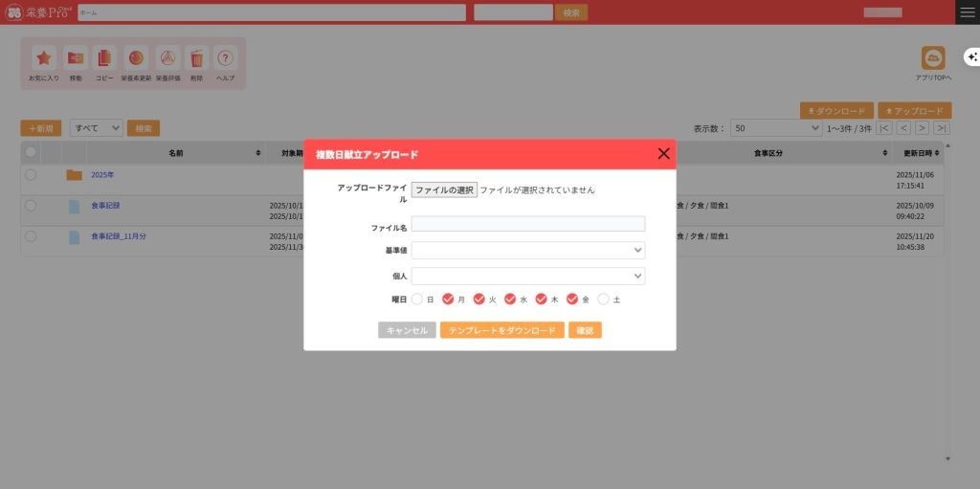This screenshot has height=489, width=980.
Task: Uncheck the 月 weekday checkbox
Action: pos(448,300)
